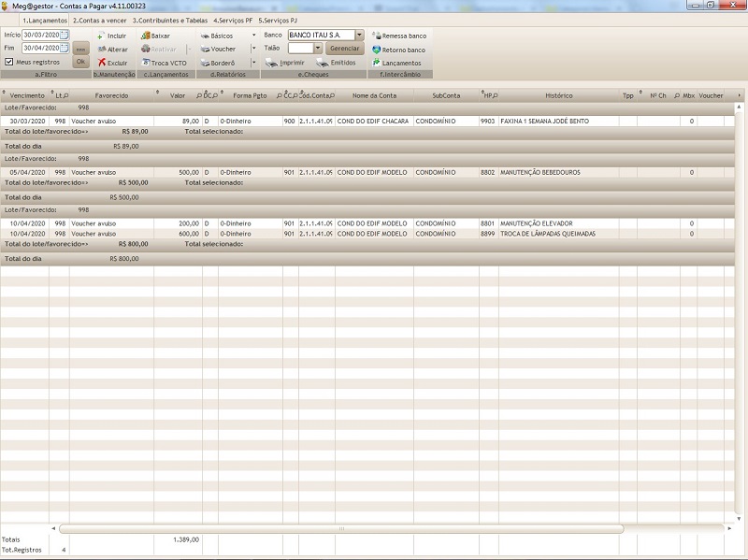Expand the Banco dropdown list
Viewport: 748px width, 560px height.
point(360,35)
